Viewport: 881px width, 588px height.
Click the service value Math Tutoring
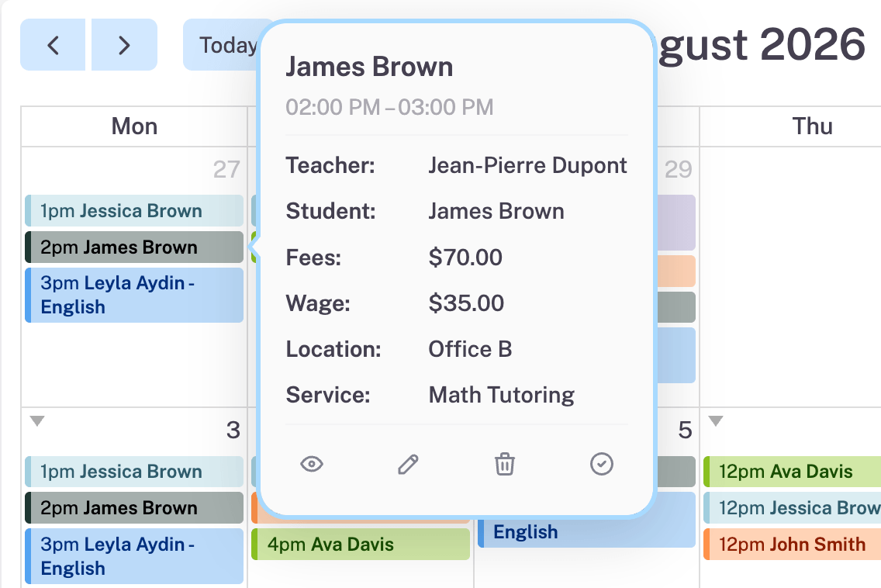(x=501, y=395)
